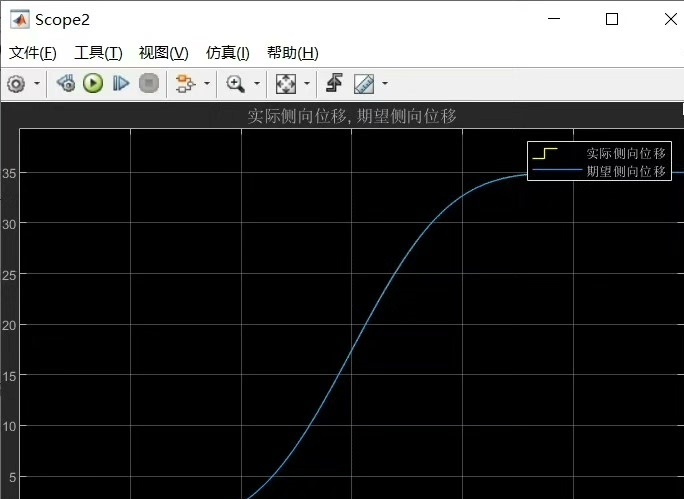Expand the Scale Axes dropdown arrow

click(x=307, y=83)
